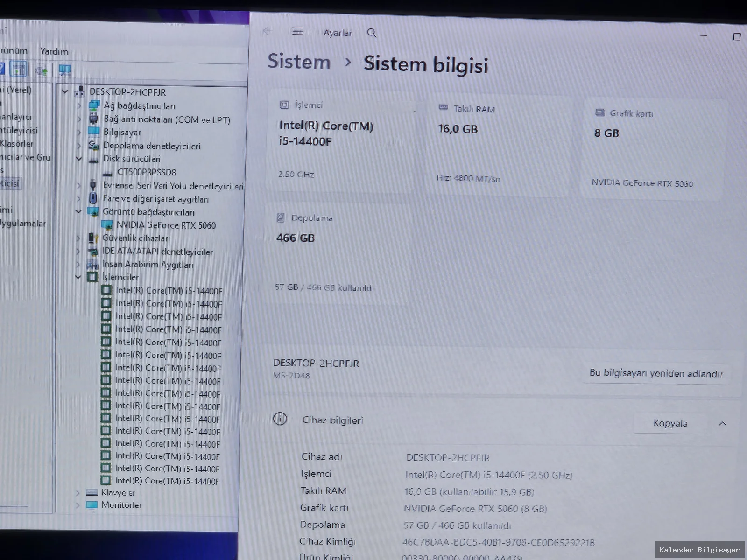The image size is (747, 560).
Task: Click the İşlemci card icon
Action: coord(284,105)
